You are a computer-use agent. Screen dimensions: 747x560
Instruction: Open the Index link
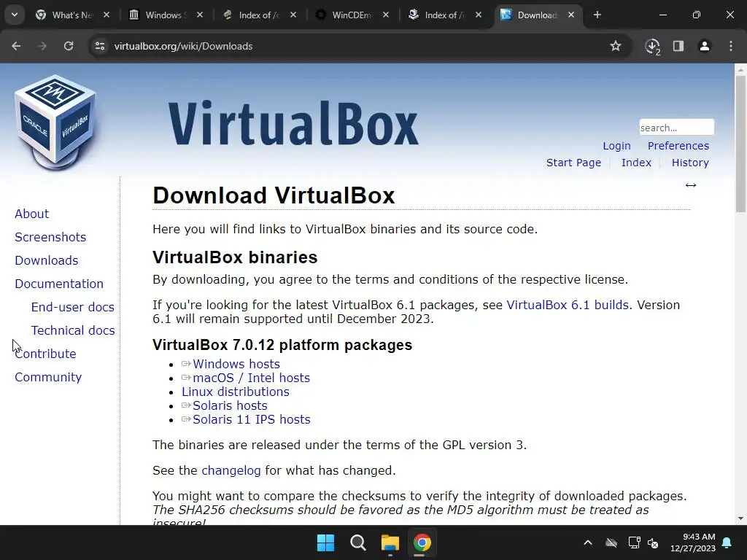pos(636,163)
